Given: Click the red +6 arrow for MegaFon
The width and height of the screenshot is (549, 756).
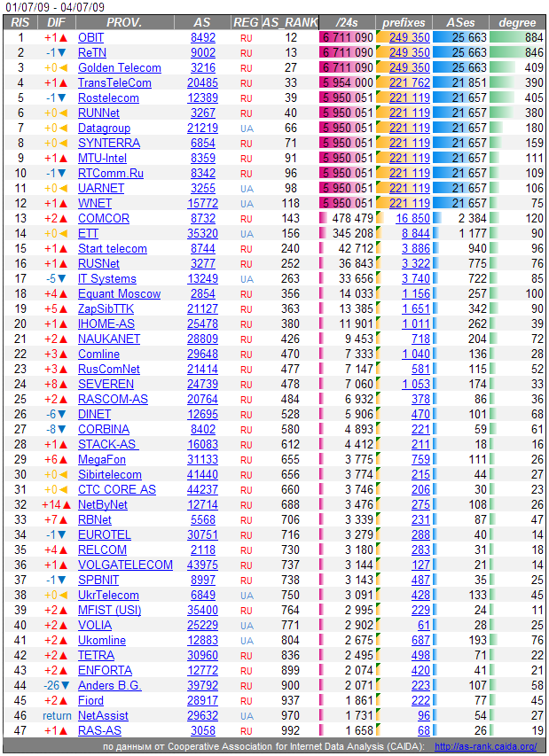Looking at the screenshot, I should [x=63, y=460].
